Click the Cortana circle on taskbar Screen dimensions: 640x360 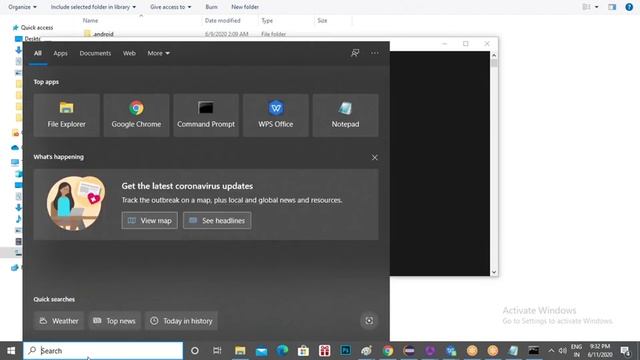(x=195, y=351)
